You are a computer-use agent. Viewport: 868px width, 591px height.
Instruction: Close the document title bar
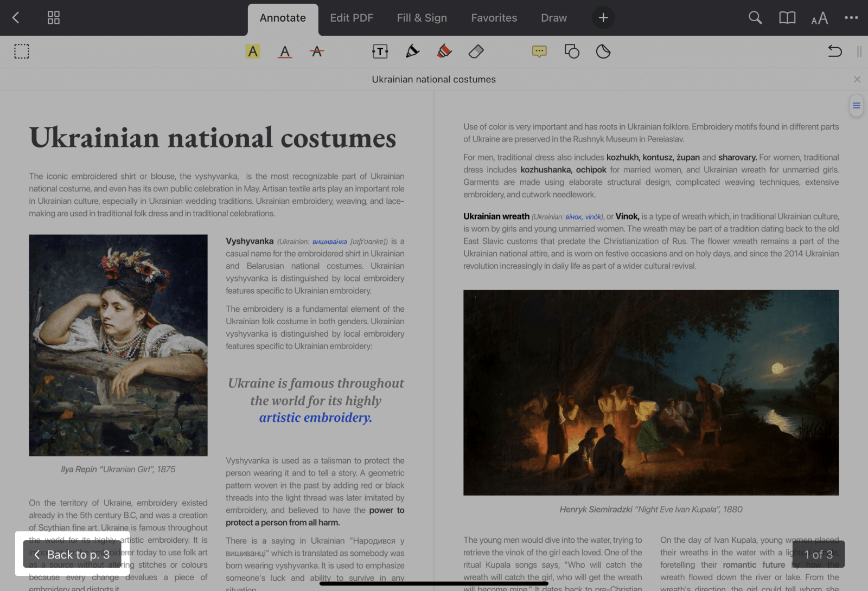857,79
